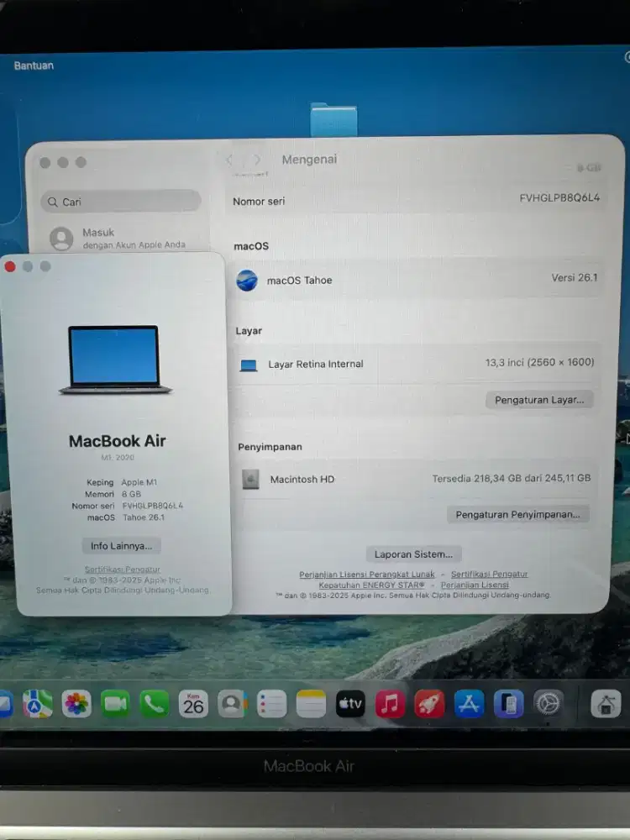630x840 pixels.
Task: Go forward with the Settings forward chevron
Action: click(x=257, y=160)
